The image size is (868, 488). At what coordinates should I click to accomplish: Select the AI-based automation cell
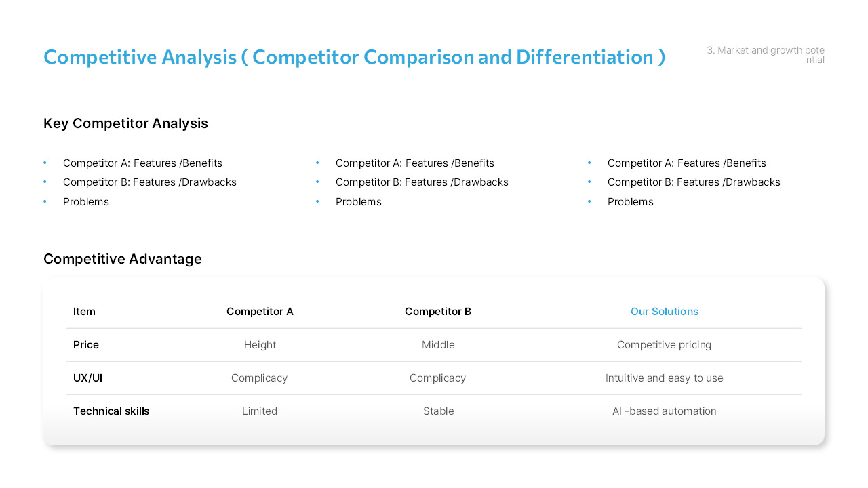[x=664, y=411]
